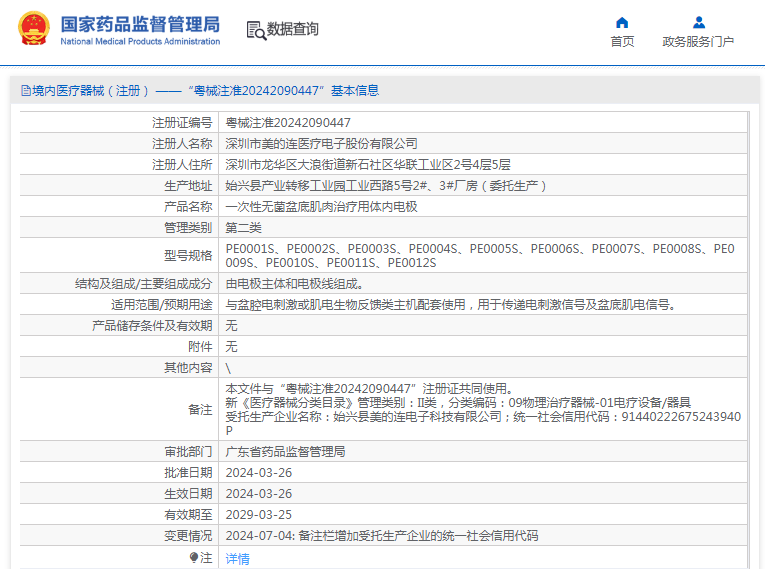Open 政务服务门户 portal link
This screenshot has height=569, width=765.
(698, 41)
